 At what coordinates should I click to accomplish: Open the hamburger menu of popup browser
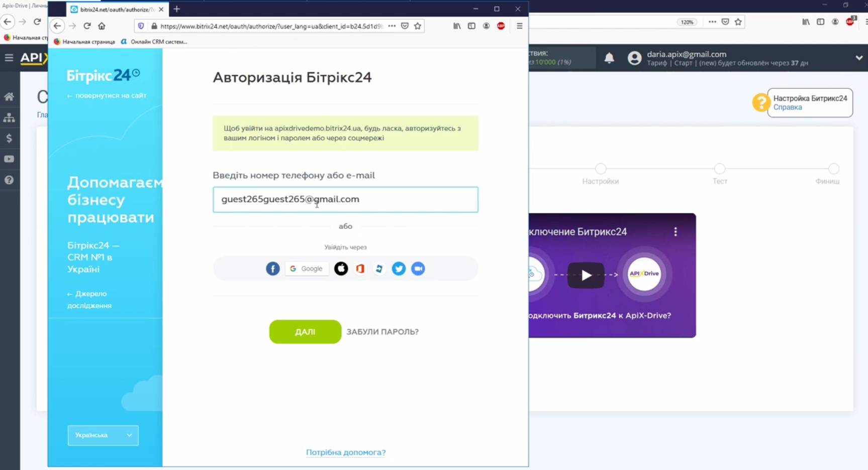tap(520, 26)
